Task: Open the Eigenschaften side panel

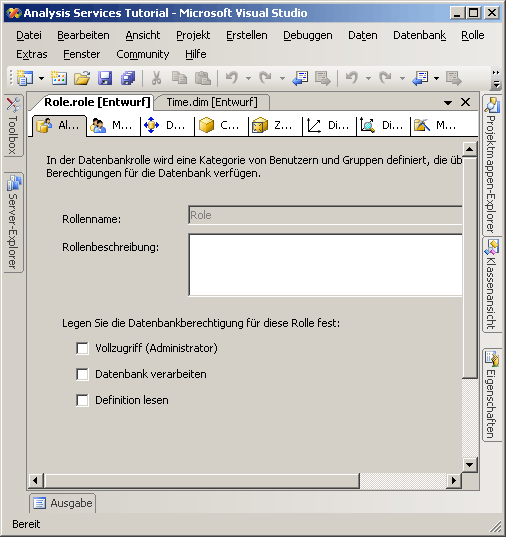Action: coord(491,395)
